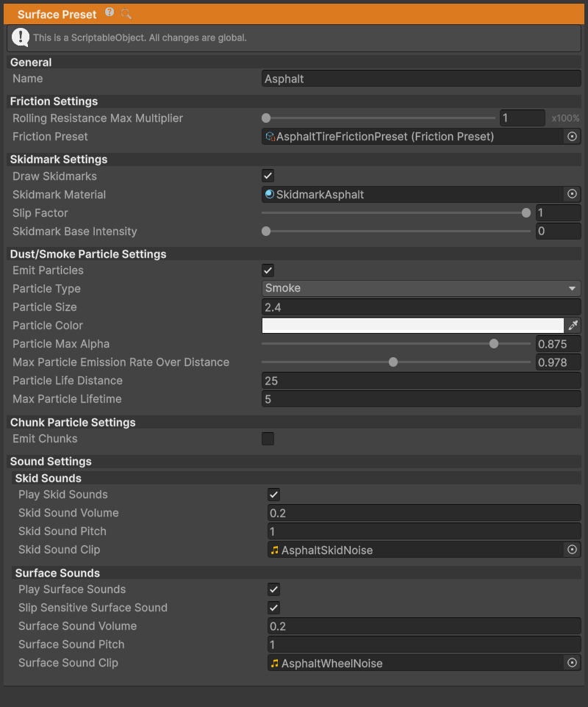Click the ScriptableObject warning icon
The width and height of the screenshot is (588, 707).
pyautogui.click(x=21, y=37)
